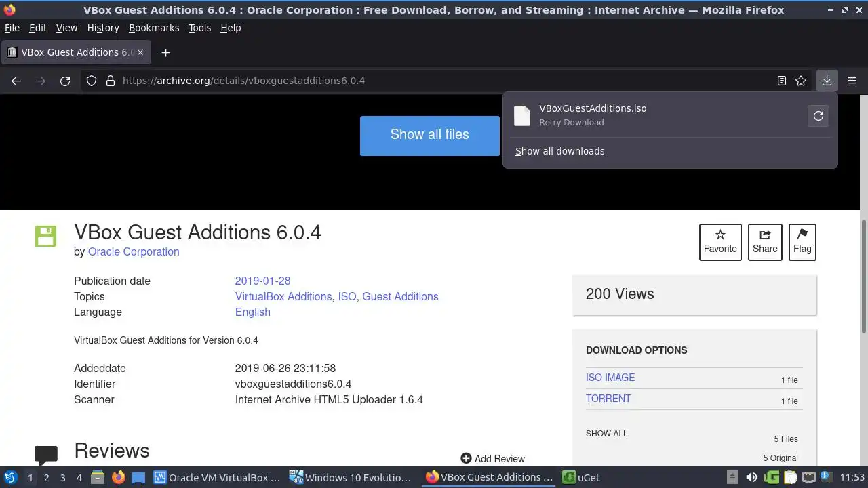Screen dimensions: 868x488
Task: Open the Tools menu
Action: 200,28
